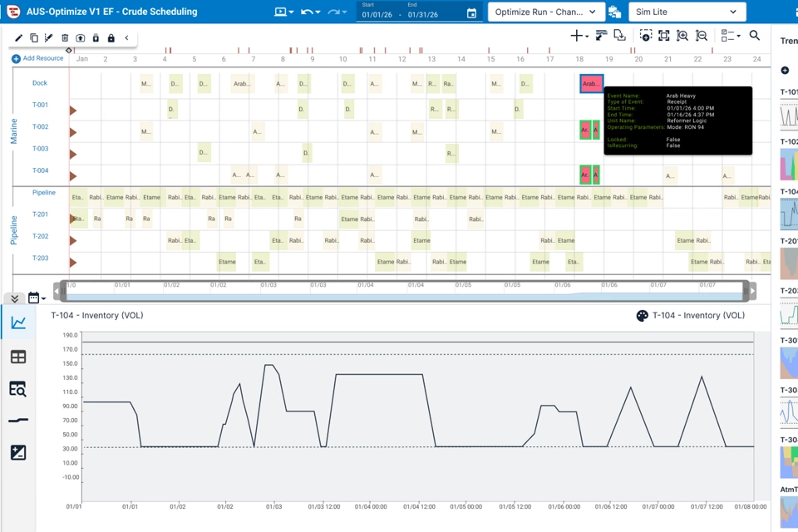The width and height of the screenshot is (798, 532).
Task: Select the pencil edit tool
Action: click(19, 37)
